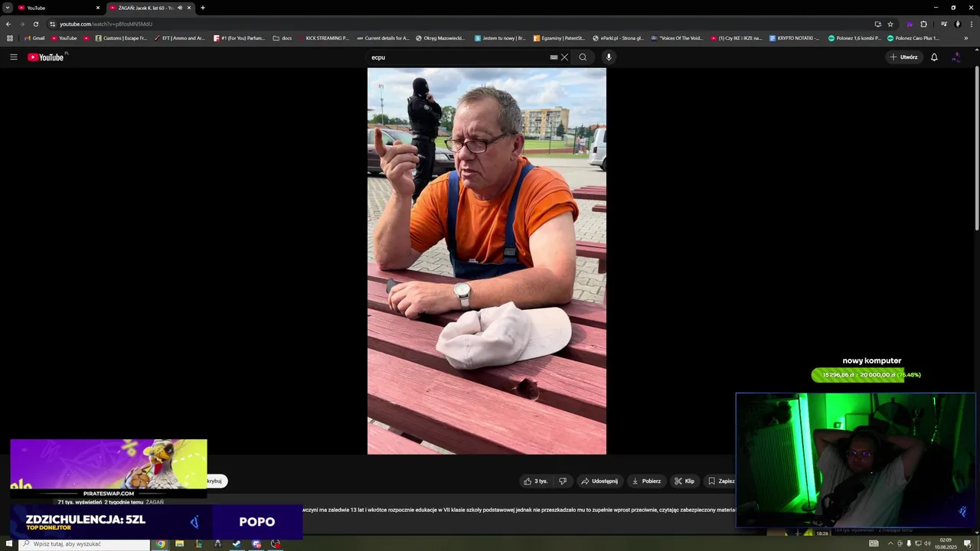The image size is (980, 551).
Task: Close the first YouTube tab
Action: coord(97,8)
